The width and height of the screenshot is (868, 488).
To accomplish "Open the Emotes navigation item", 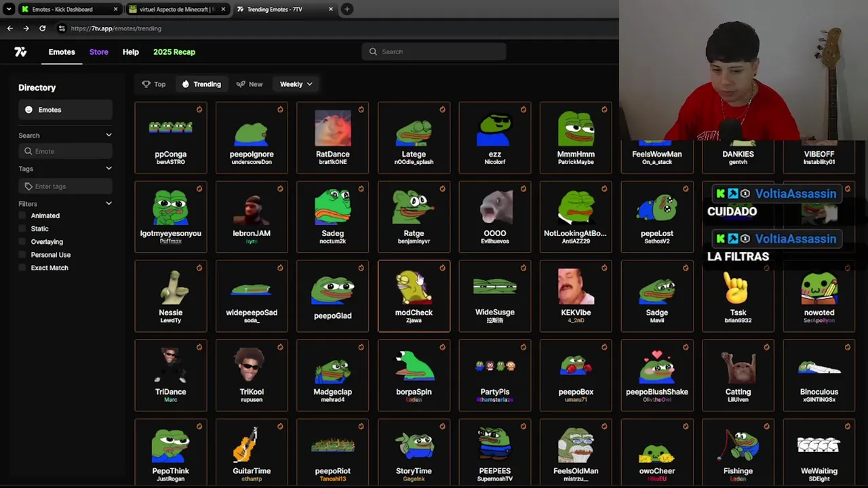I will coord(62,52).
